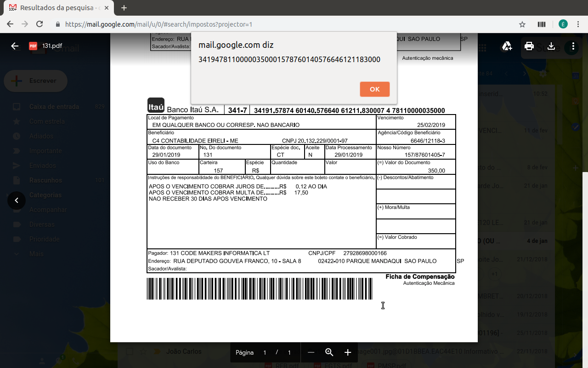Select the João Carlos email checkbox
The height and width of the screenshot is (368, 588).
coord(130,352)
